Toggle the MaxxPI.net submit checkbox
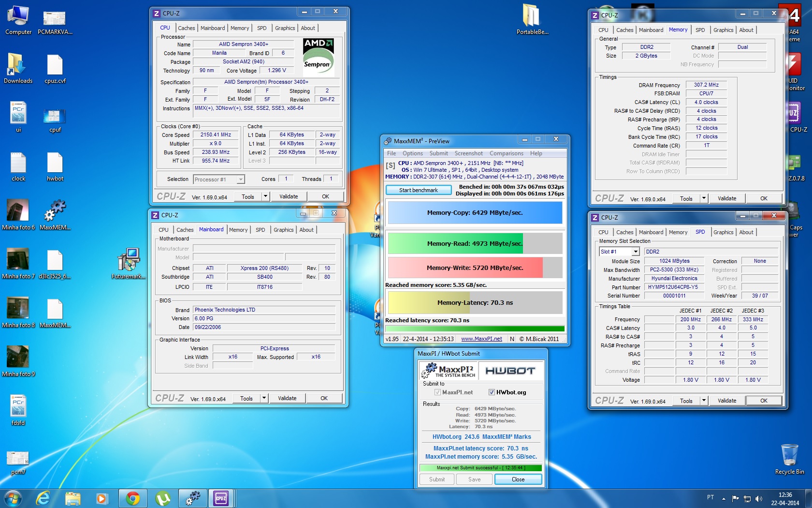This screenshot has height=508, width=812. [x=437, y=392]
